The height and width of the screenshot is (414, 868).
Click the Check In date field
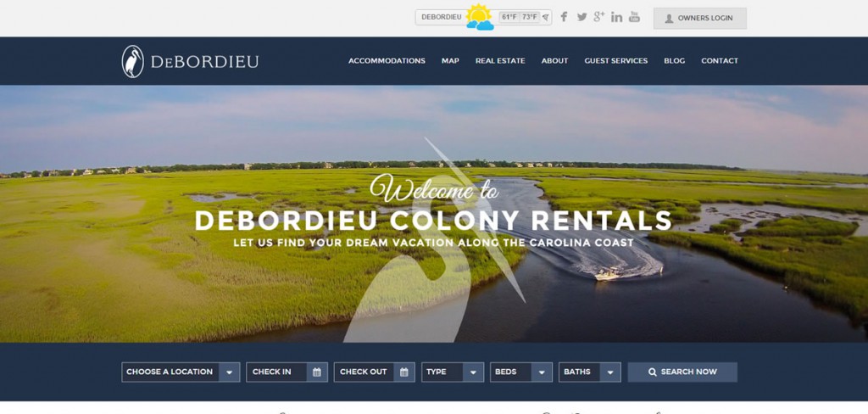click(x=287, y=372)
